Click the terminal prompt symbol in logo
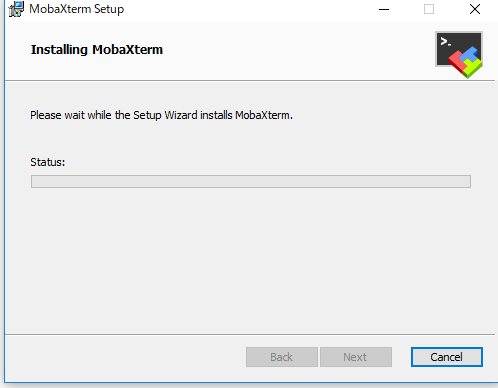This screenshot has width=498, height=388. [446, 42]
